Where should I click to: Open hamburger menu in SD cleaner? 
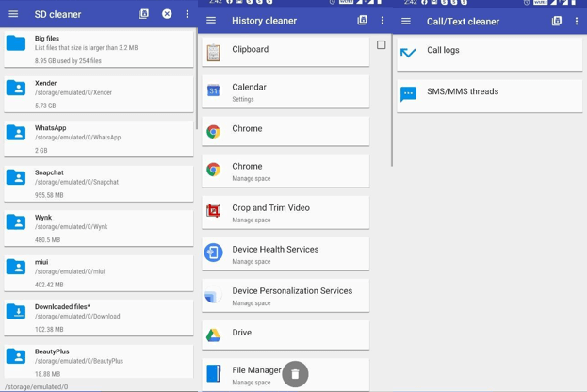(13, 14)
